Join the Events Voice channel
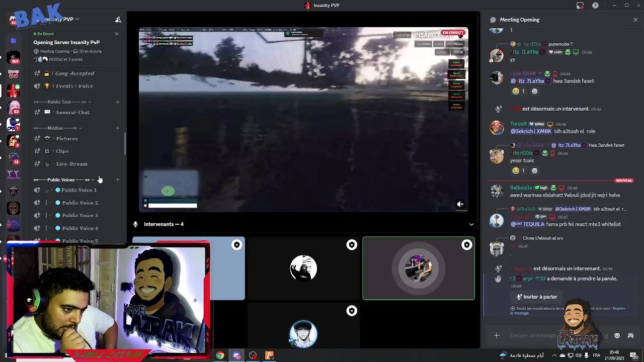Viewport: 644px width, 362px height. coord(75,86)
